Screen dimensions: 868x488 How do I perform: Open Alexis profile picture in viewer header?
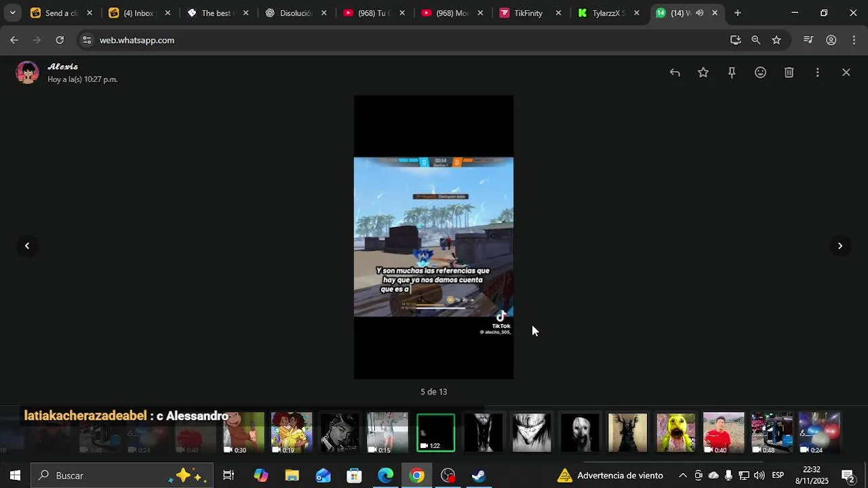click(27, 73)
